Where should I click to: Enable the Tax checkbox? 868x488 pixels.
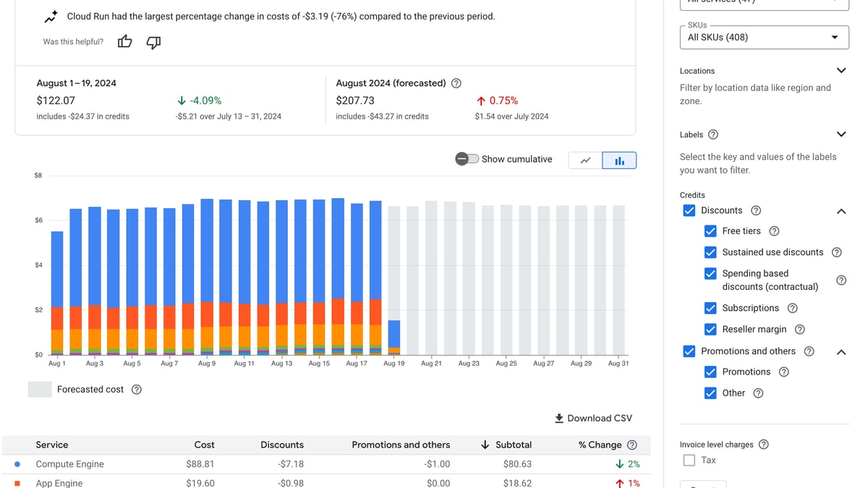(x=689, y=461)
